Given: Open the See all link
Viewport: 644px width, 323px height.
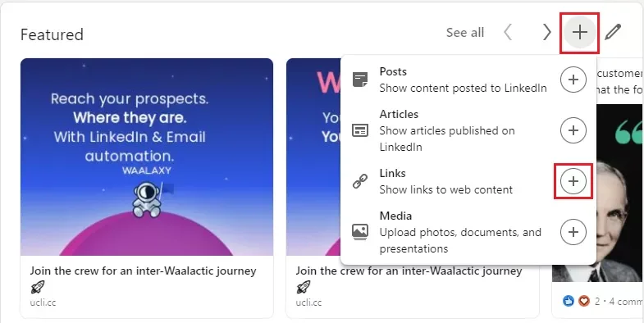Looking at the screenshot, I should point(465,33).
